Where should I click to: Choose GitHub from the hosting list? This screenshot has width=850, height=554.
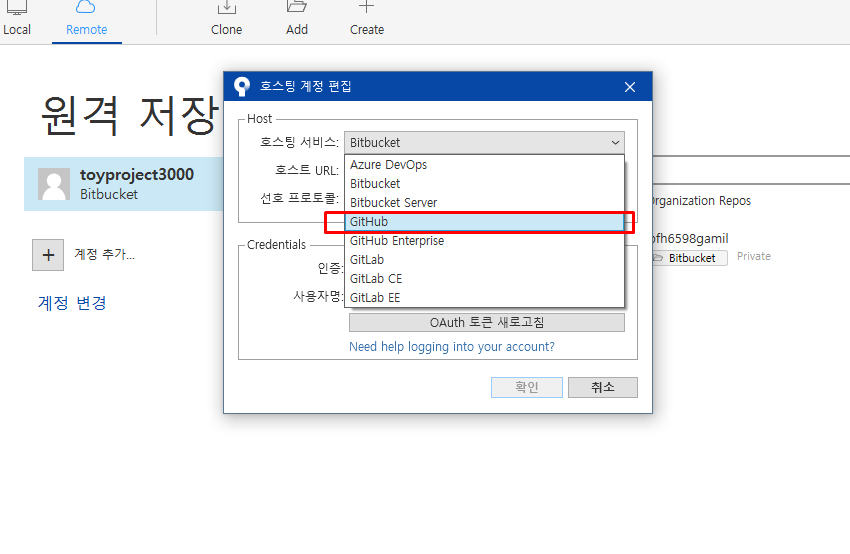pos(484,222)
